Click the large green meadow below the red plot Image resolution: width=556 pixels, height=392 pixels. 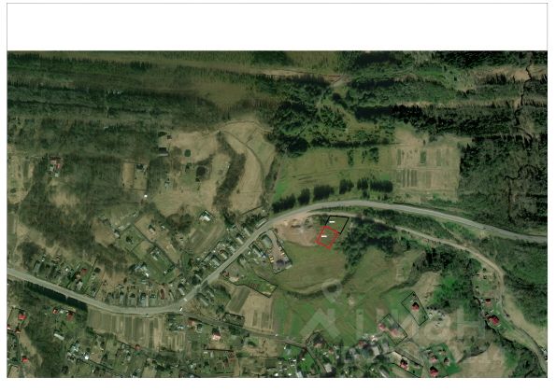314,266
